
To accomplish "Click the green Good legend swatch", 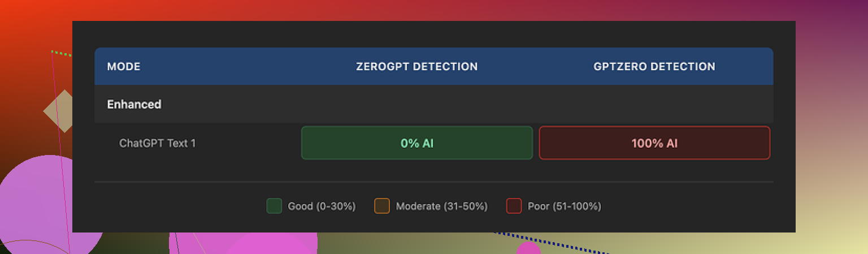I will pos(274,206).
